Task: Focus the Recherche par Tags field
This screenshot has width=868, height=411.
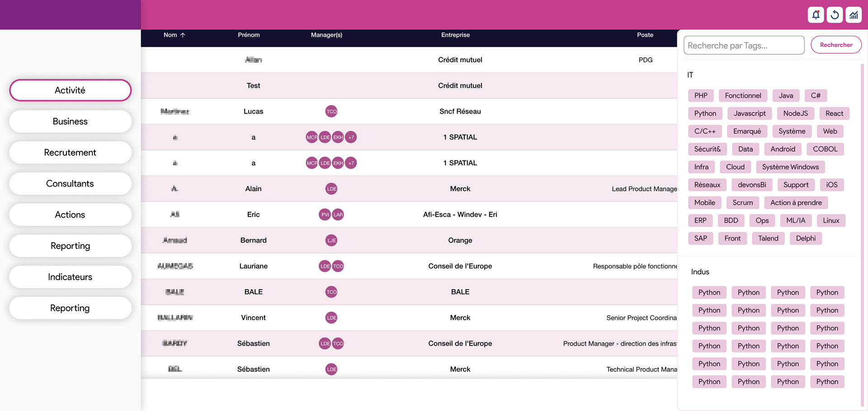Action: point(744,46)
